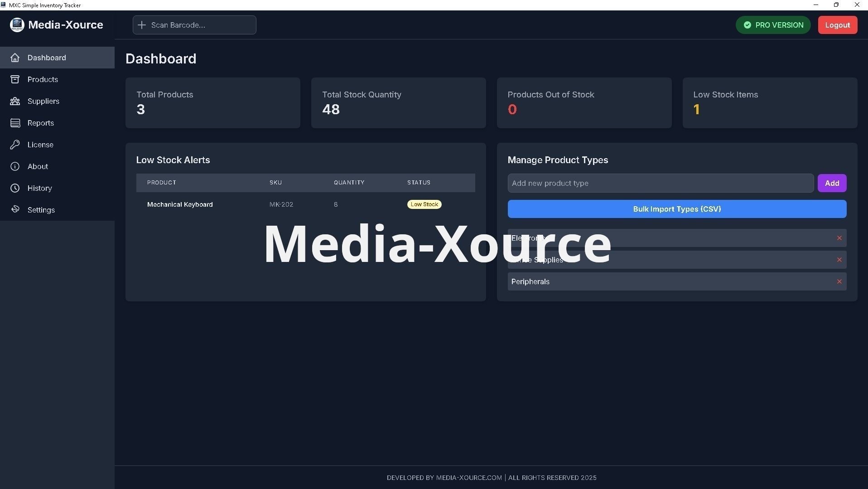Click the History clock icon
Image resolution: width=868 pixels, height=489 pixels.
click(15, 188)
